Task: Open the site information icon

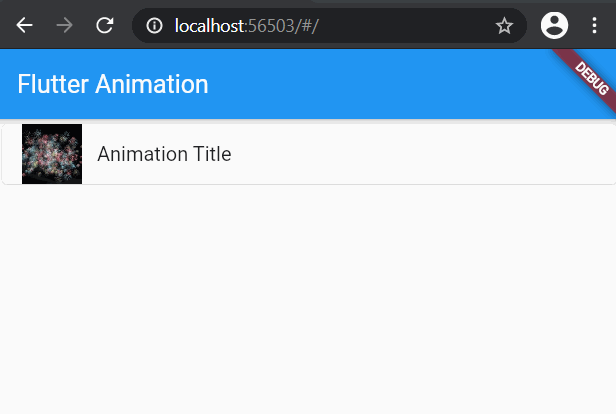Action: [x=154, y=26]
